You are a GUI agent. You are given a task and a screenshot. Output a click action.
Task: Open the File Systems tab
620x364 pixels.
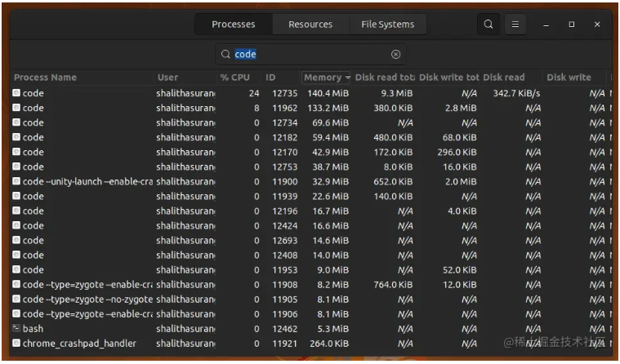(387, 24)
